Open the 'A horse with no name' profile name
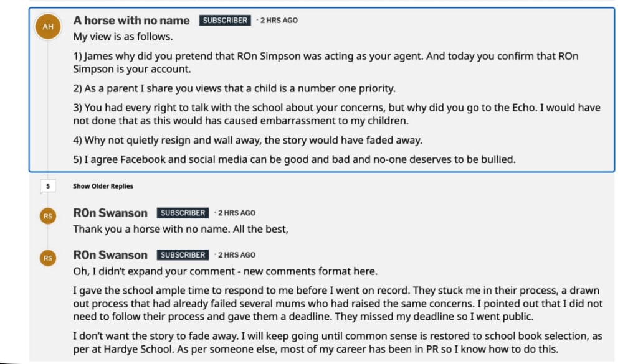This screenshot has height=364, width=638. 131,21
